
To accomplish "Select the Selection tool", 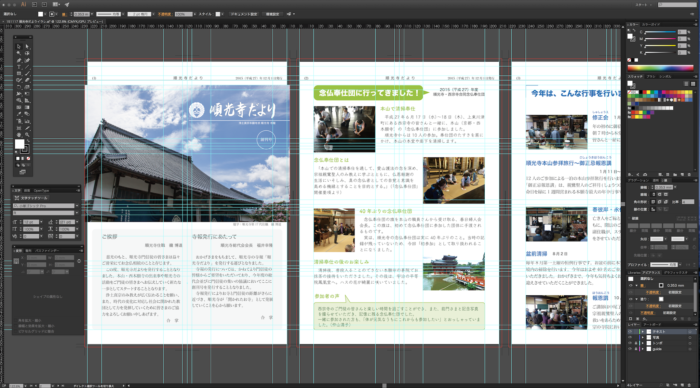I will [19, 46].
